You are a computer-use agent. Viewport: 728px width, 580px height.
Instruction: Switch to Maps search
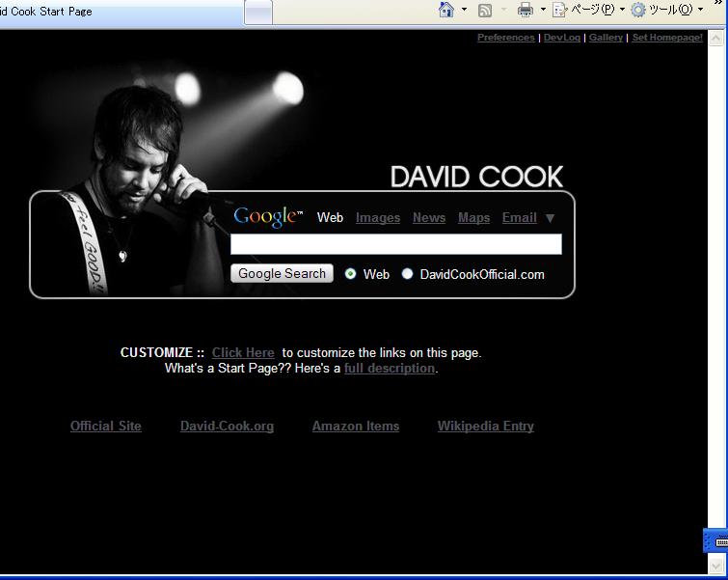(x=473, y=217)
